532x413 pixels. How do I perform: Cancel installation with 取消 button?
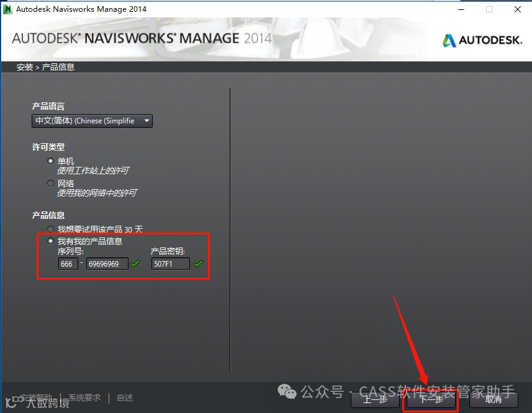point(494,400)
